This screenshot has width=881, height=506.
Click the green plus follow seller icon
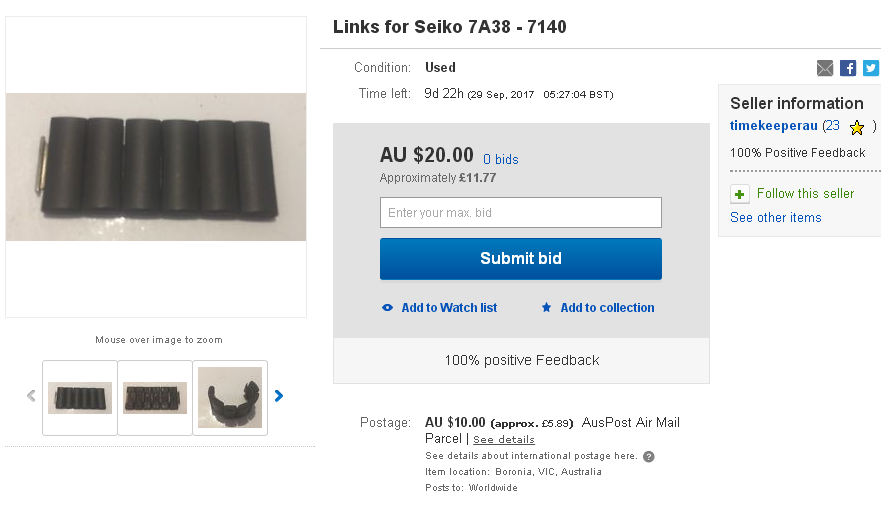click(739, 194)
